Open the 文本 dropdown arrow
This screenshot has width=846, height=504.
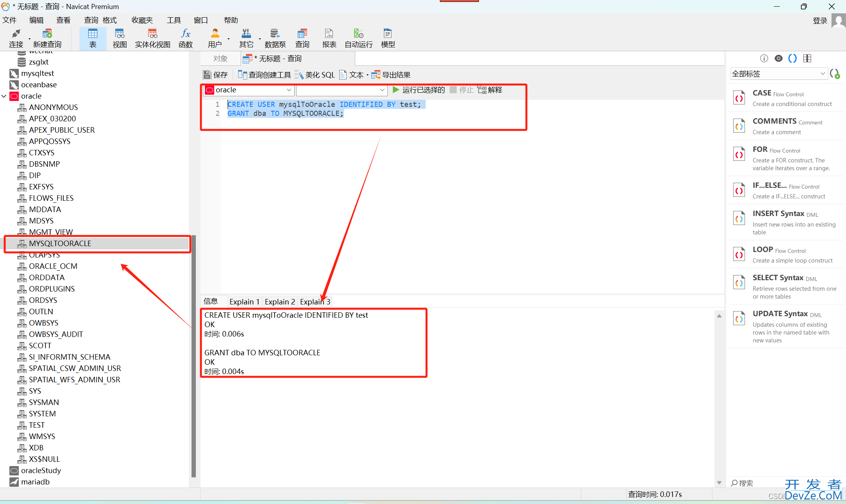pos(367,75)
